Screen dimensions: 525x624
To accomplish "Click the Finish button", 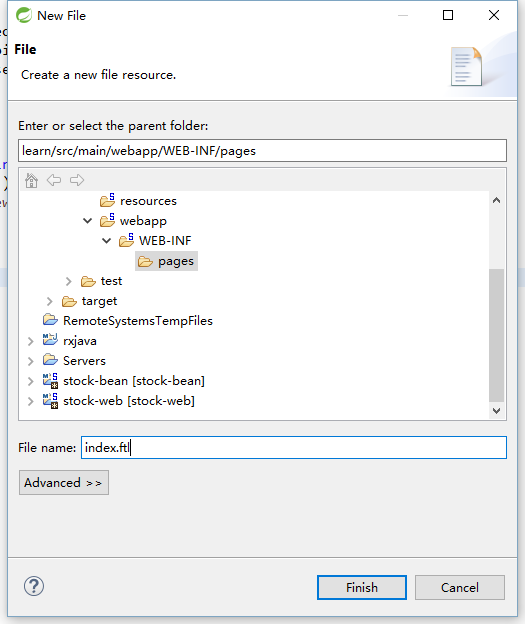I will pyautogui.click(x=362, y=587).
